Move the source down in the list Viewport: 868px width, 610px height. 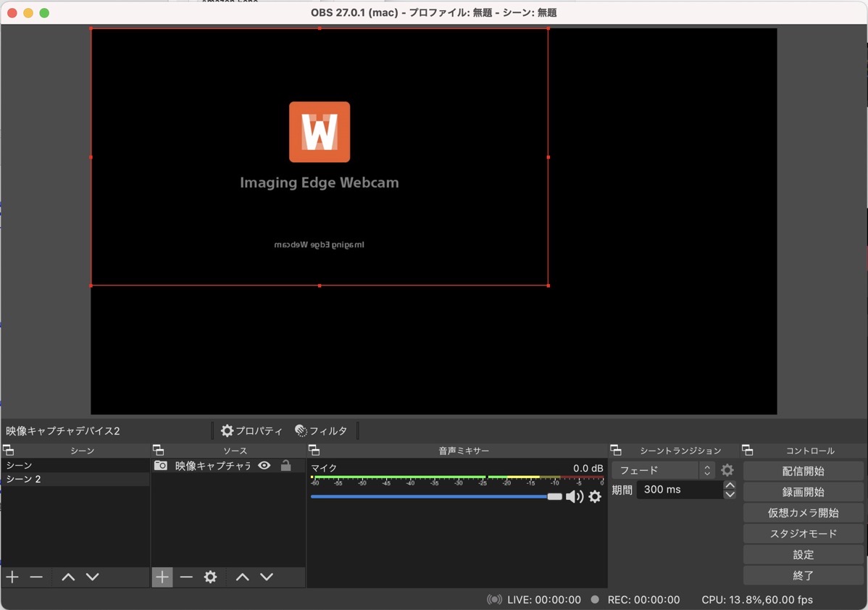tap(267, 577)
